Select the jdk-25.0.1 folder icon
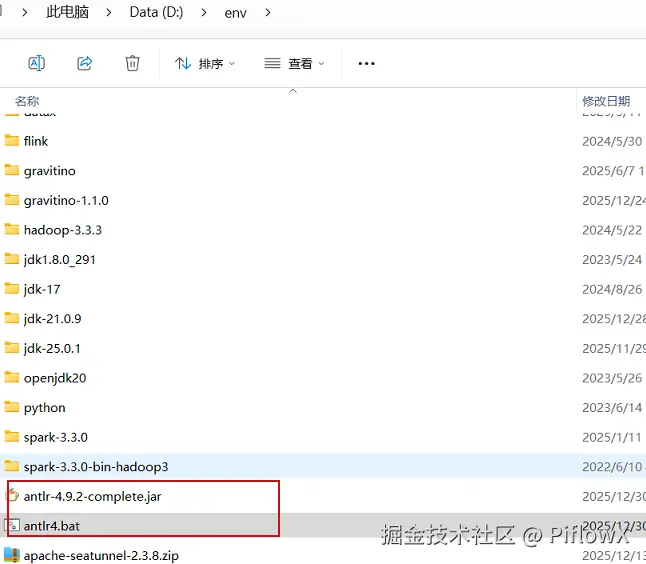This screenshot has width=646, height=564. pos(12,348)
